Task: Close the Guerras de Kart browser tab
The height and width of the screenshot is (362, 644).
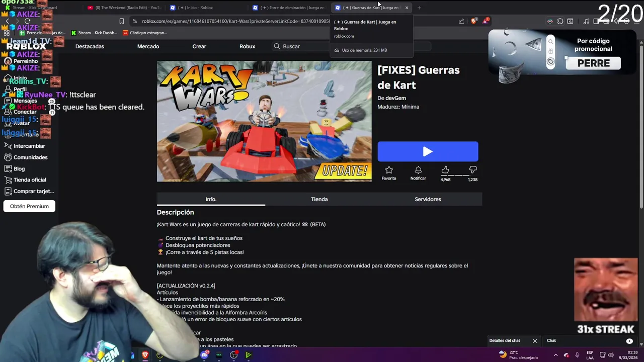Action: 407,8
